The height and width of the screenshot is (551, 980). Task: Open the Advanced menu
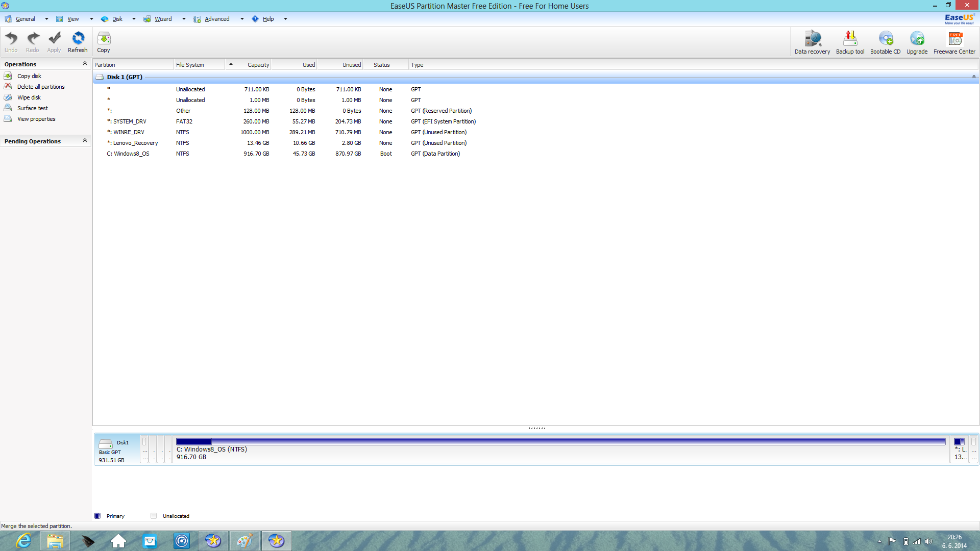(x=217, y=19)
